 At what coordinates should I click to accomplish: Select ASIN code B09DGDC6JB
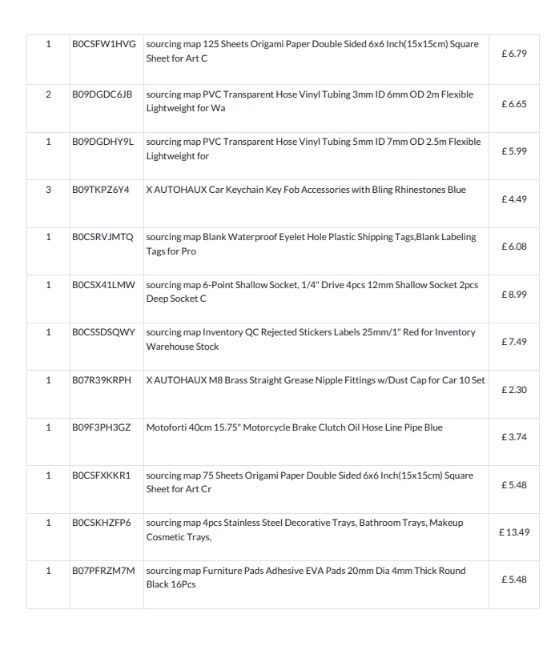pos(102,95)
